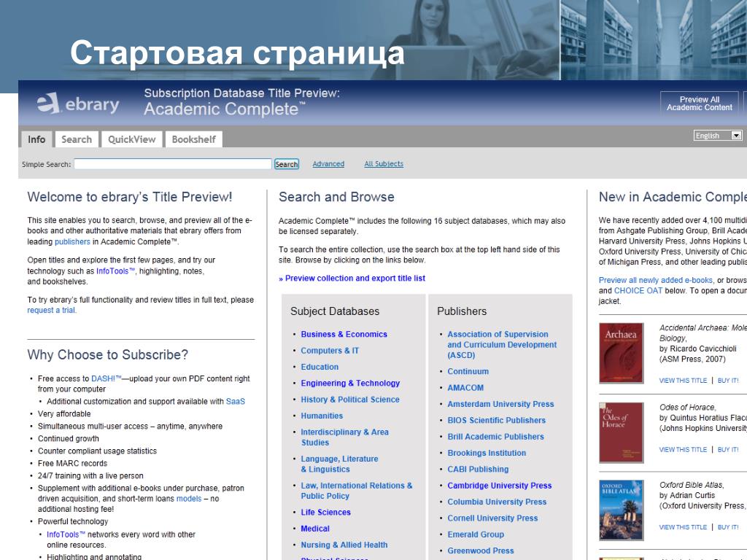This screenshot has width=747, height=560.
Task: Follow the publishers link in welcome text
Action: (x=72, y=242)
